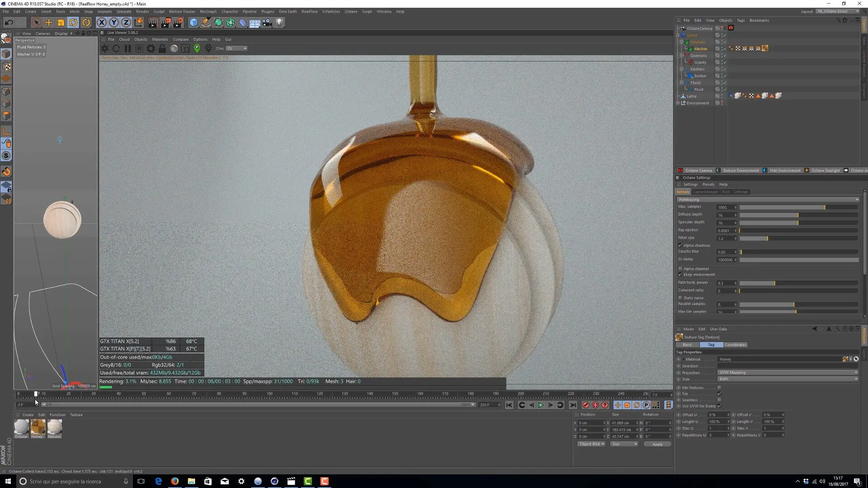
Task: Open Octane menu in main menu bar
Action: click(351, 11)
